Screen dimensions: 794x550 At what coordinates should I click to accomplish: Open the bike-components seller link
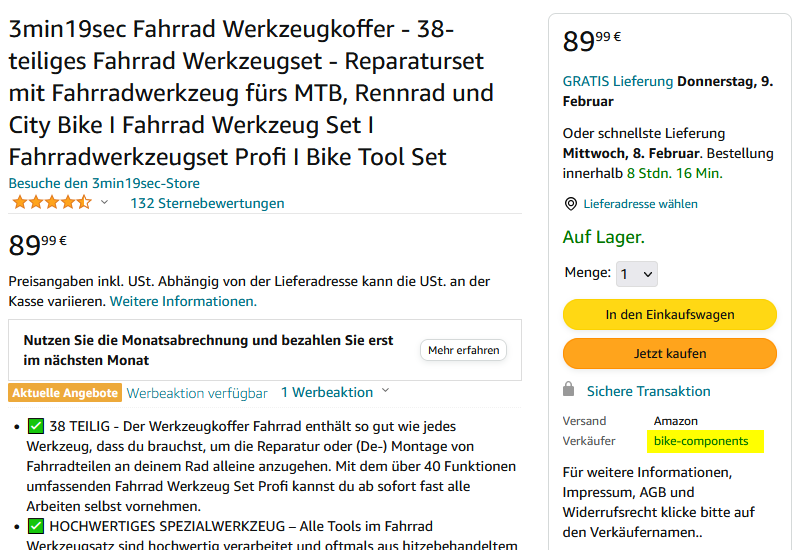[x=701, y=441]
